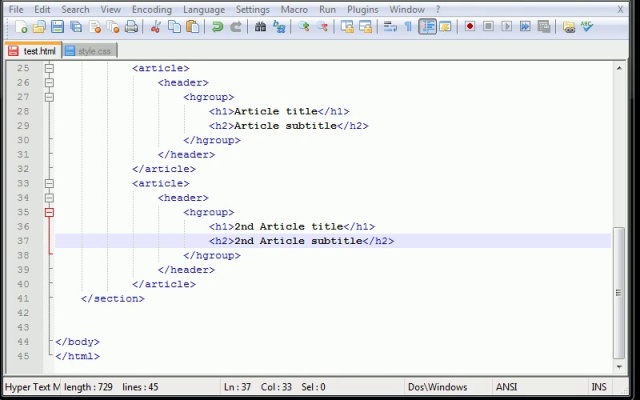Toggle synchronized horizontal scrolling

tap(365, 27)
